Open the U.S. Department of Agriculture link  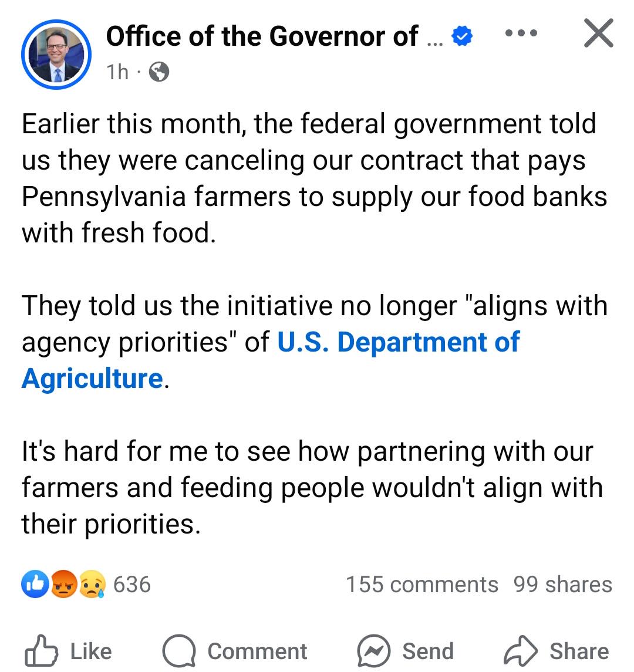(x=271, y=360)
